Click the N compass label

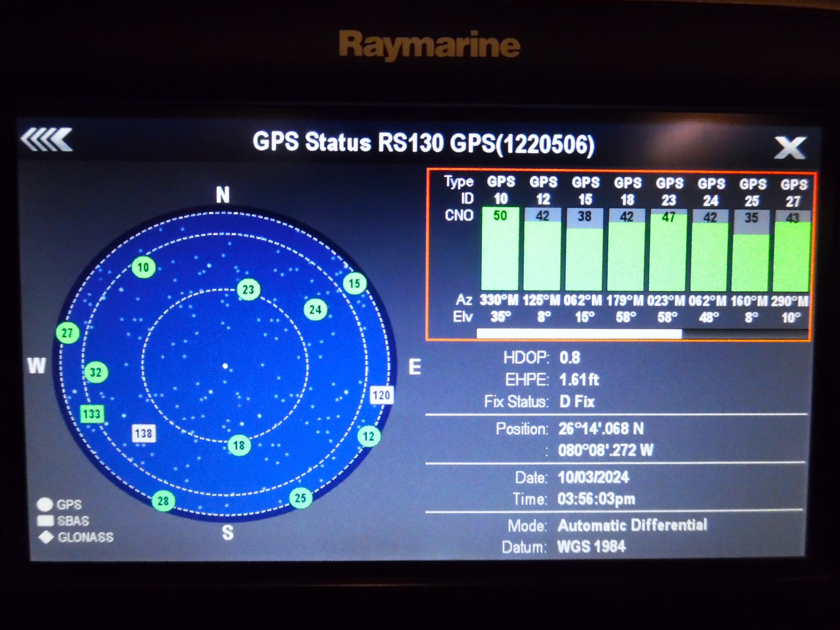[223, 195]
